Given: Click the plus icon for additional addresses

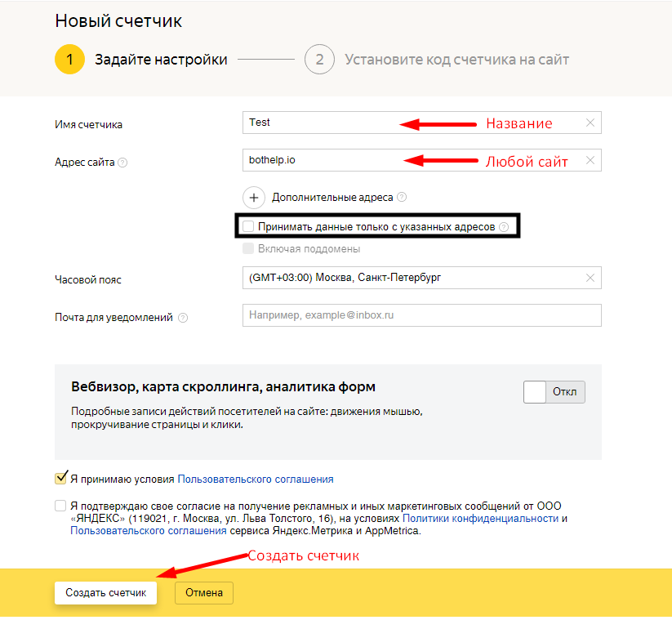Looking at the screenshot, I should point(253,197).
